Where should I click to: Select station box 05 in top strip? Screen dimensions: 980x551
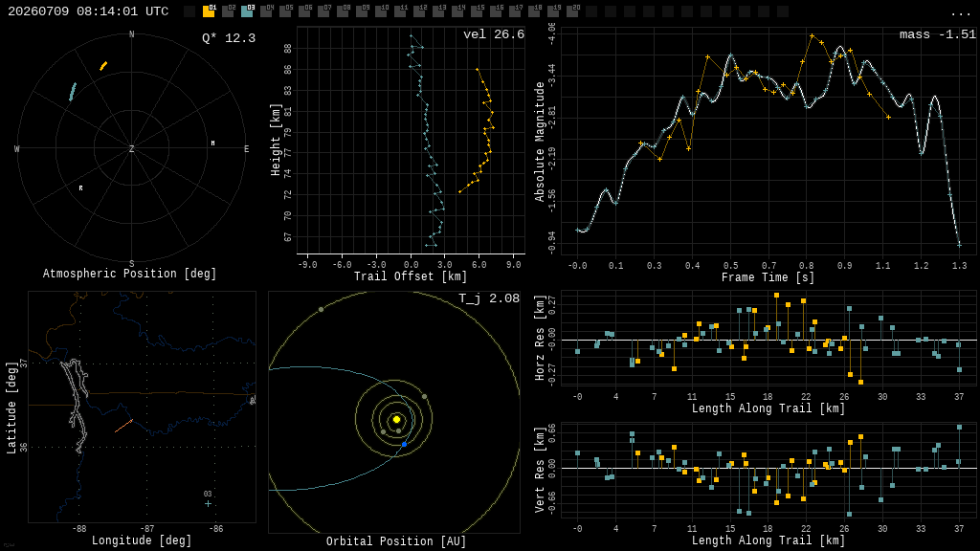[285, 11]
